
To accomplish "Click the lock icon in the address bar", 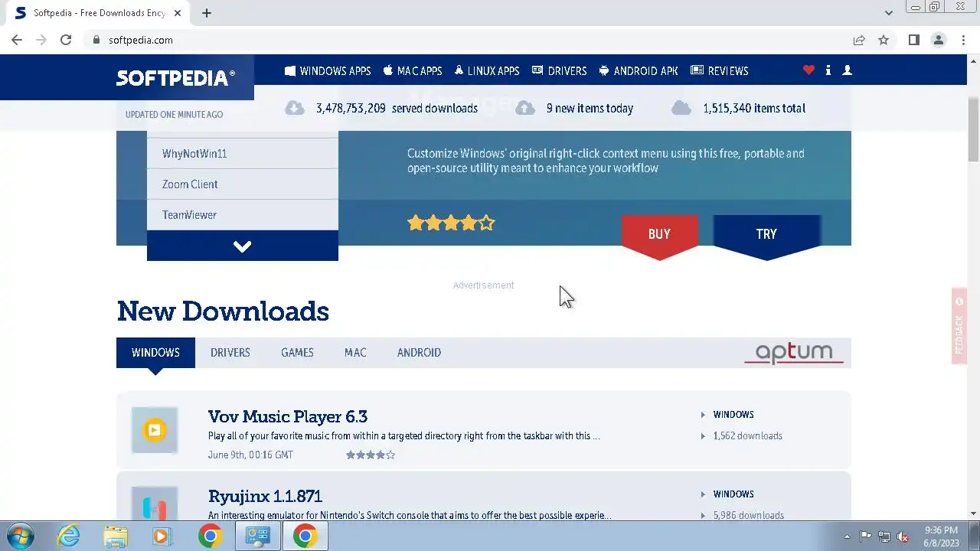I will pyautogui.click(x=96, y=40).
